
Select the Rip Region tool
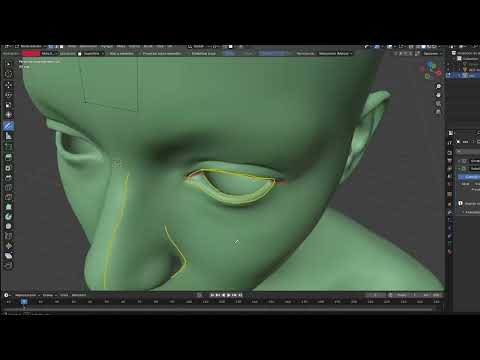coord(9,266)
